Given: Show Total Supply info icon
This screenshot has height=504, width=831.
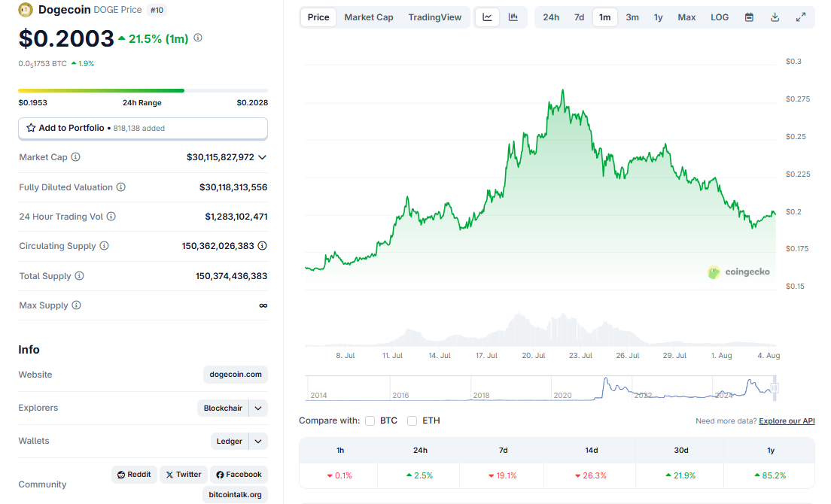Looking at the screenshot, I should pos(80,276).
